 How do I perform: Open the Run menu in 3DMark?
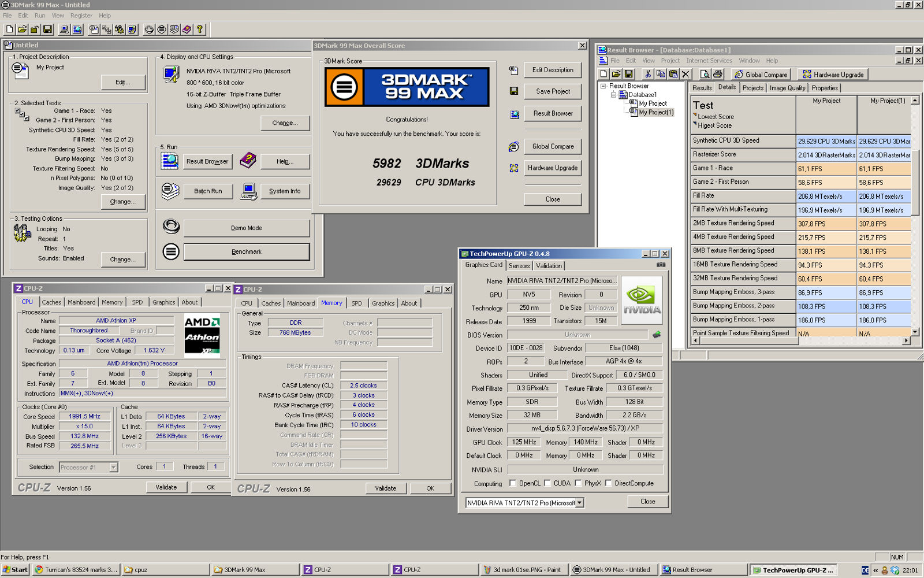(x=40, y=16)
